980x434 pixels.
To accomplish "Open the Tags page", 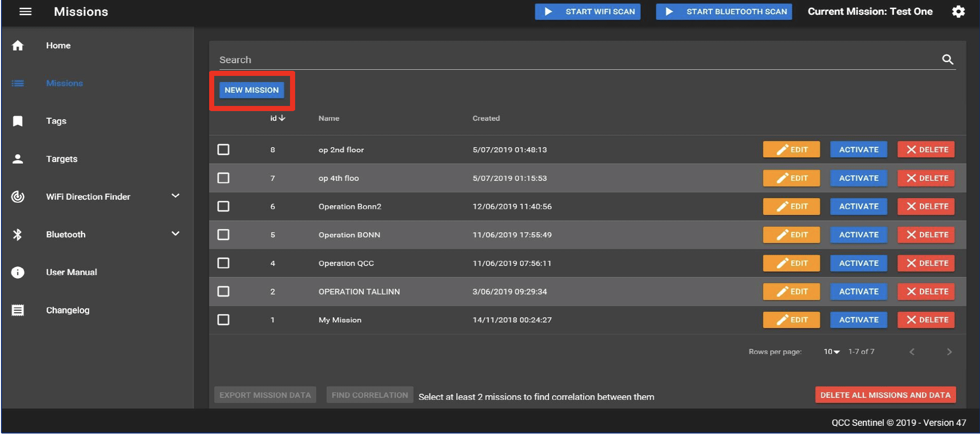I will (x=56, y=121).
